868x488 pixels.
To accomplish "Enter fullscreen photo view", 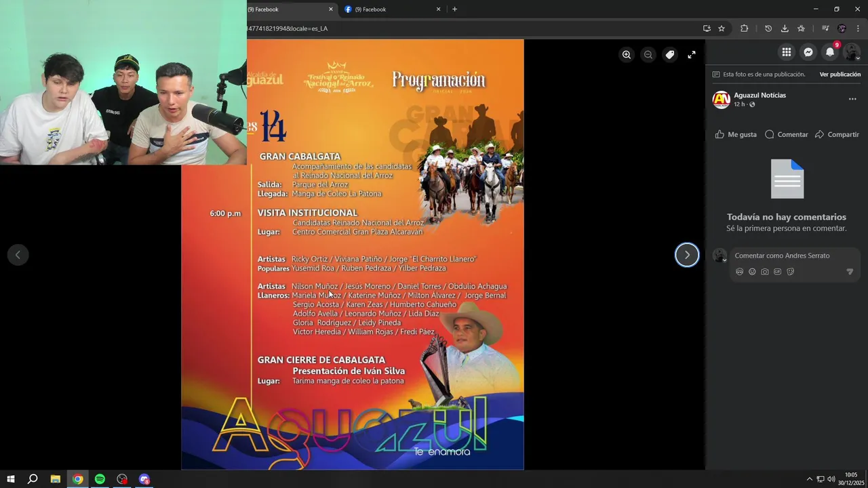I will (692, 55).
